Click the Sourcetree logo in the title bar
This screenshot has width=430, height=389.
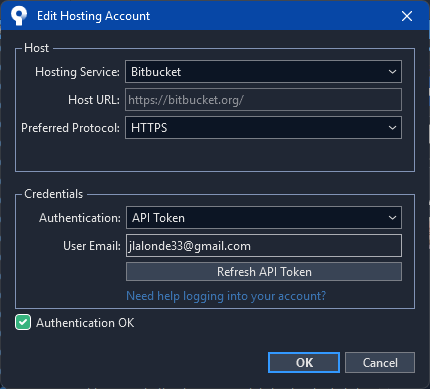point(19,16)
